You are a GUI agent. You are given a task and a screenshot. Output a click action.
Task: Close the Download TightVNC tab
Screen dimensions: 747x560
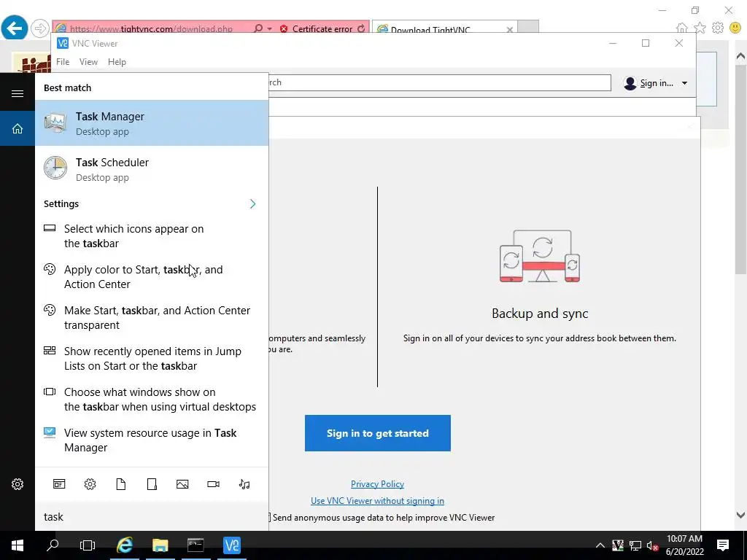(509, 29)
